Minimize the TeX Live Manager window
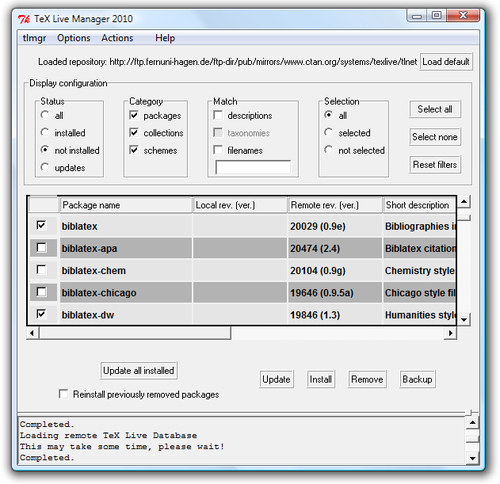This screenshot has width=500, height=484. click(x=417, y=15)
